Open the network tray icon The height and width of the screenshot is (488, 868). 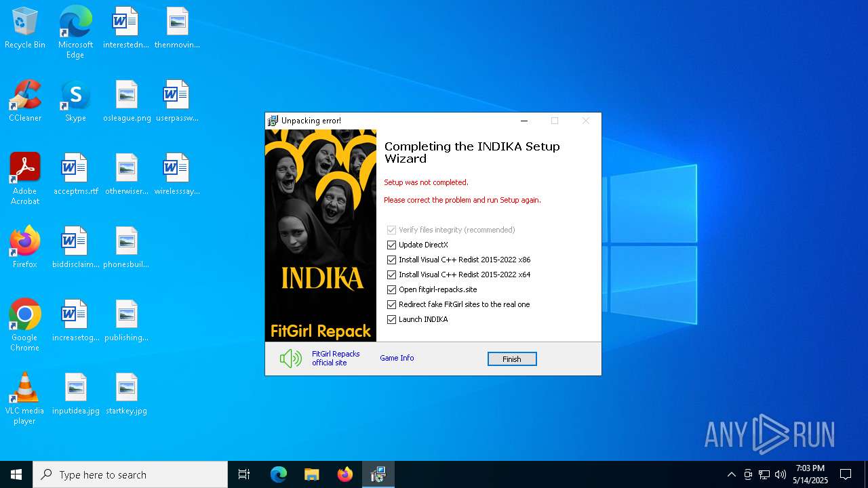coord(764,474)
